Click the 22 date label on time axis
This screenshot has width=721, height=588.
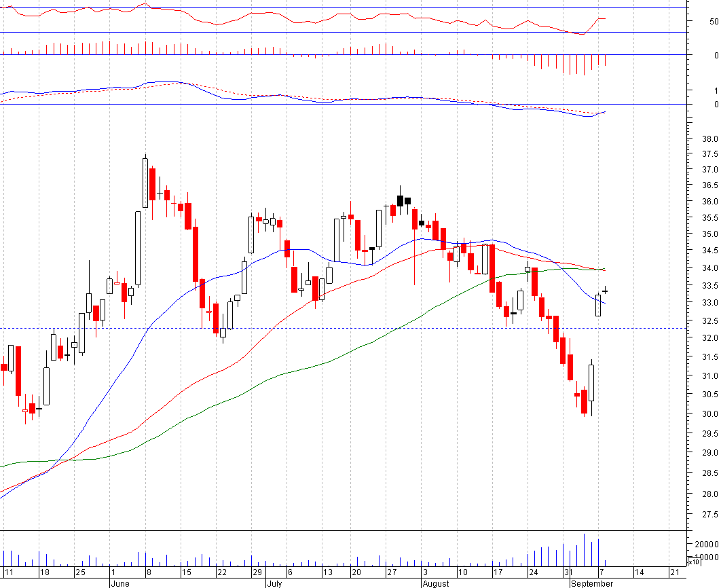pyautogui.click(x=222, y=572)
